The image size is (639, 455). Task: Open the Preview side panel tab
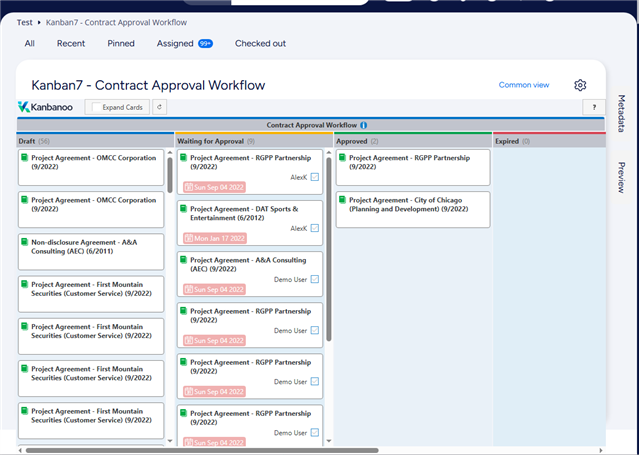click(621, 177)
